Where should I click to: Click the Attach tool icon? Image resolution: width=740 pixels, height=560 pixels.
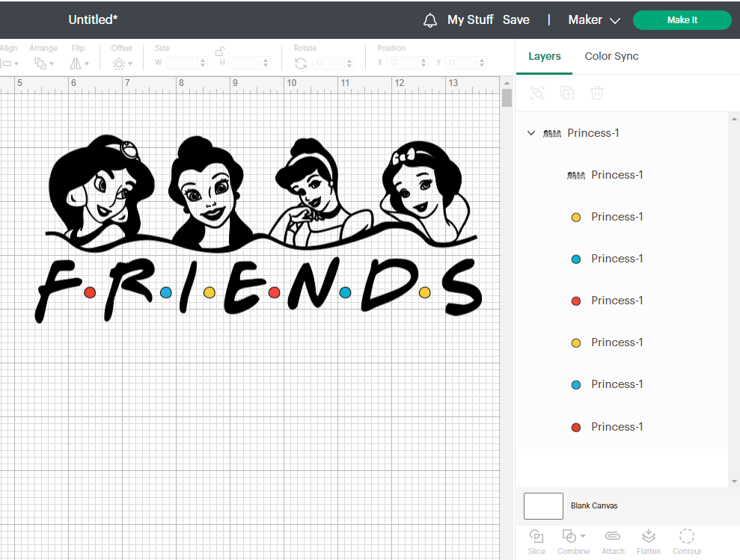pos(613,537)
